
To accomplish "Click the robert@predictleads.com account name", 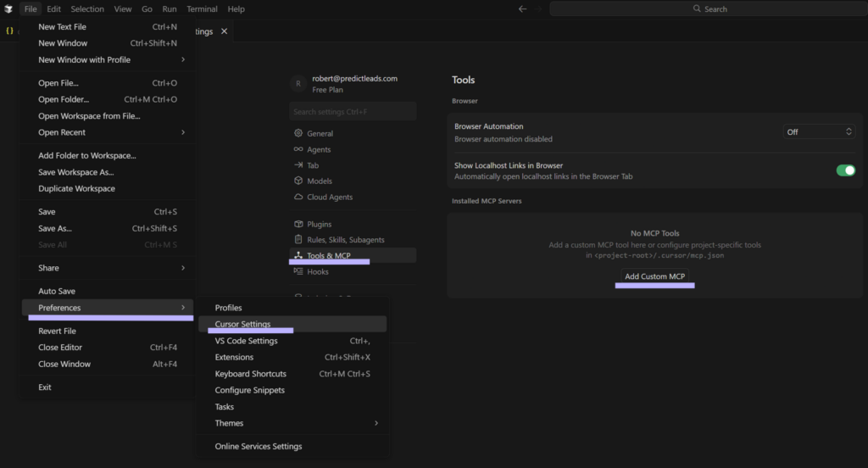I will click(355, 79).
